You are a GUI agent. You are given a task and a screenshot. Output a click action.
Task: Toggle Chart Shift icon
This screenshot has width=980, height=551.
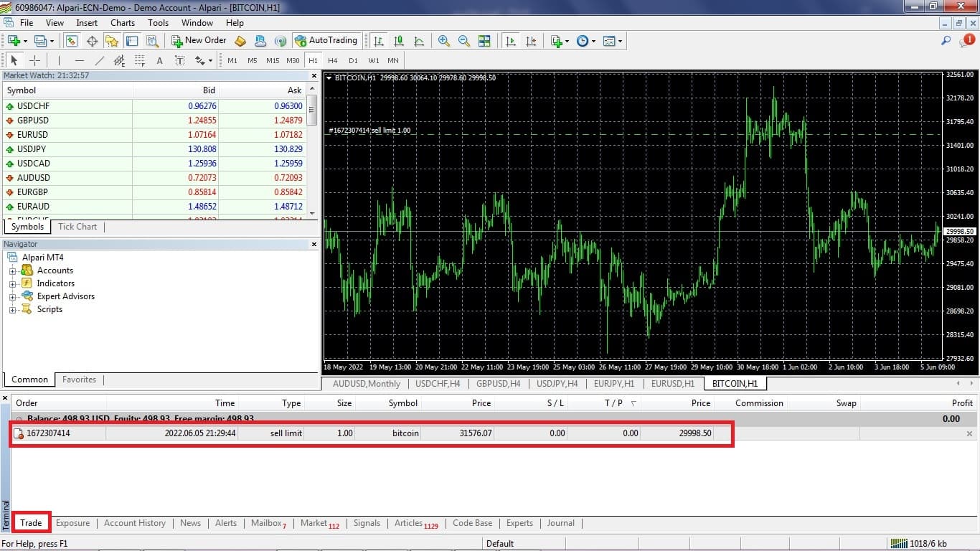point(531,41)
